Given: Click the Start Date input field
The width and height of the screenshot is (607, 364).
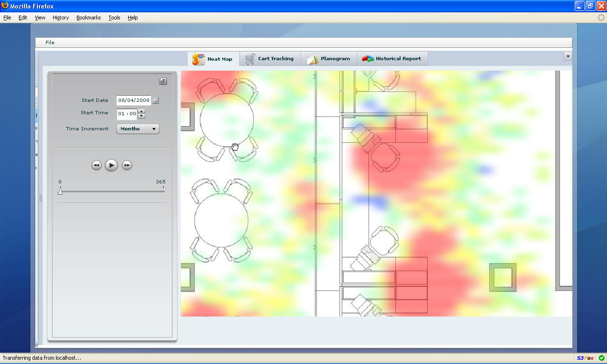Looking at the screenshot, I should click(133, 100).
